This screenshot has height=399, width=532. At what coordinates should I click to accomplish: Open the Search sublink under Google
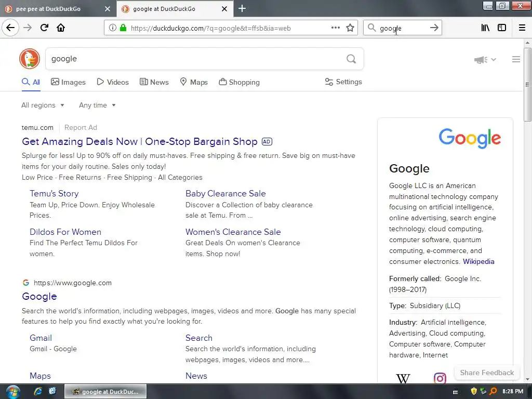pos(199,338)
